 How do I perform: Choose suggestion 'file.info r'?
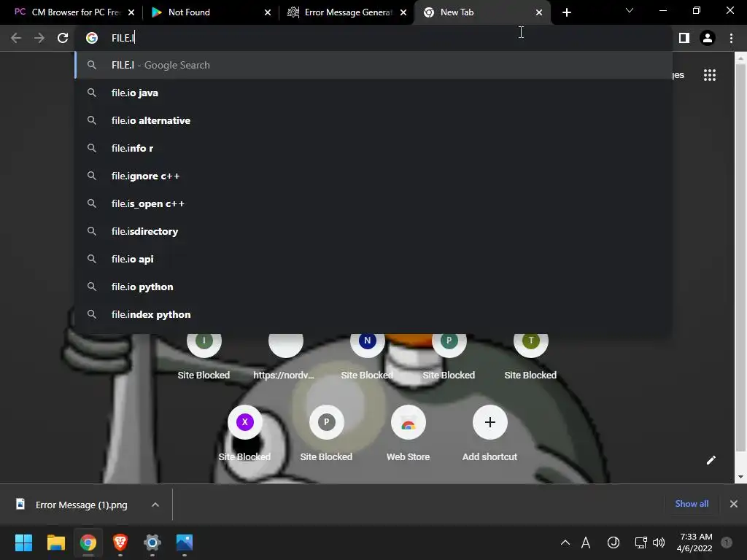(x=373, y=148)
